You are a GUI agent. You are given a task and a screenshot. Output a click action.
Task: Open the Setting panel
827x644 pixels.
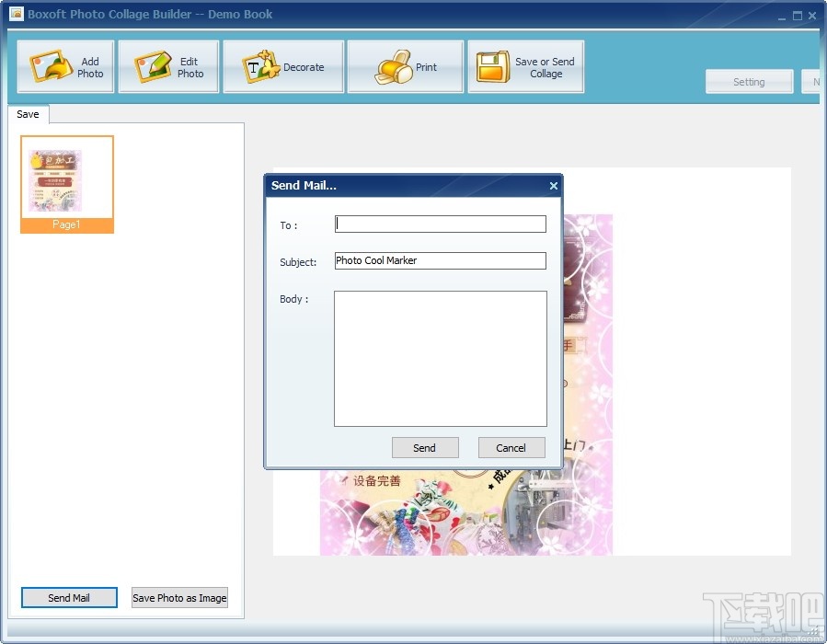749,82
